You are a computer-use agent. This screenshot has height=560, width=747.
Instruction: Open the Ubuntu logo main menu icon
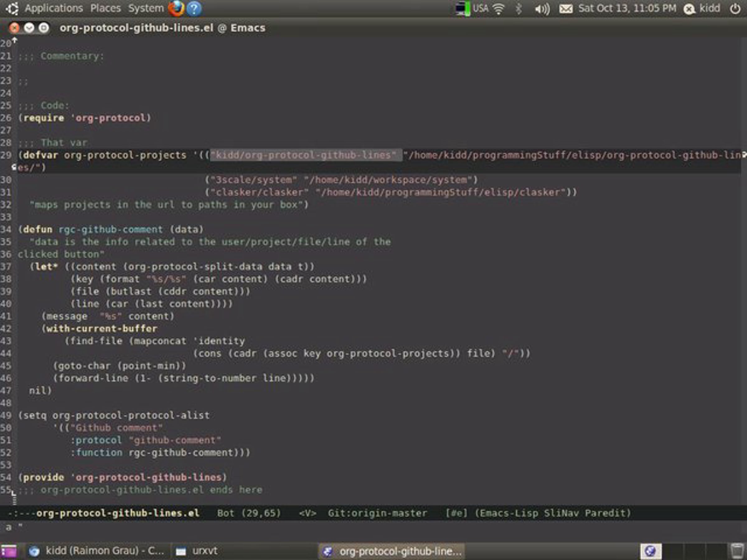coord(12,8)
